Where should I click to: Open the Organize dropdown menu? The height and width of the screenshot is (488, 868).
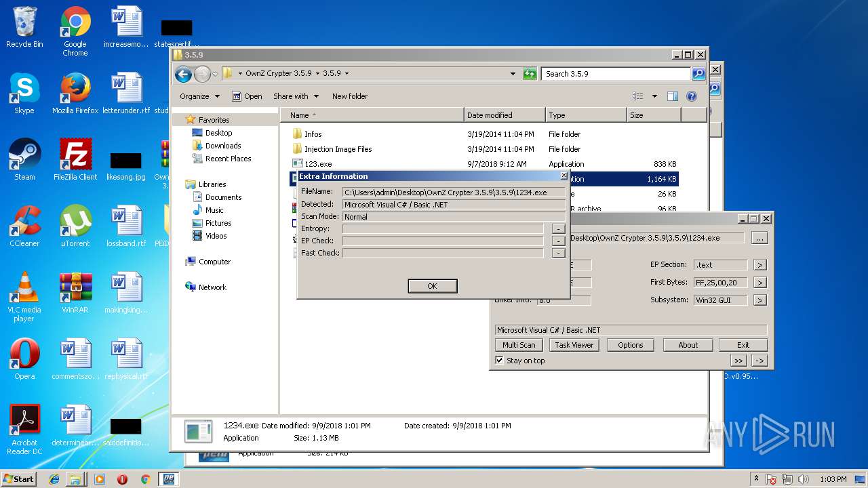[x=199, y=96]
